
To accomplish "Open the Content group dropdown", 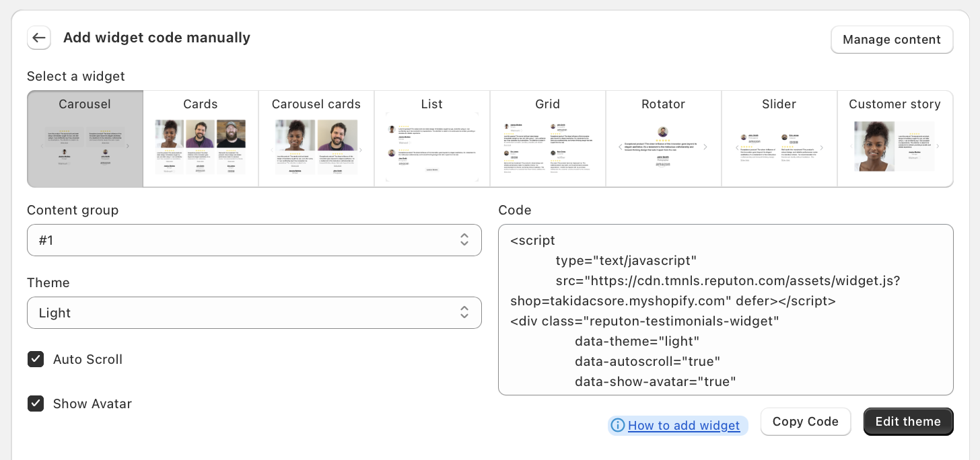I will 254,240.
